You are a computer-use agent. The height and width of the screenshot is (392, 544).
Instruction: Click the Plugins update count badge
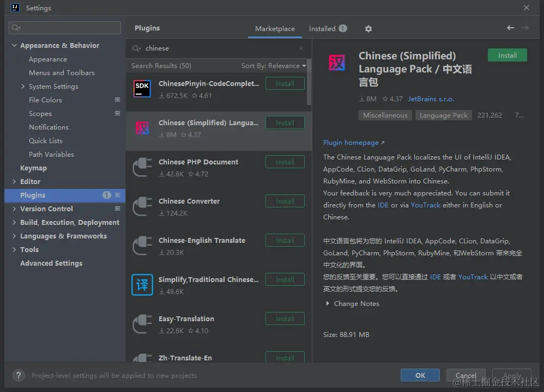pos(106,195)
